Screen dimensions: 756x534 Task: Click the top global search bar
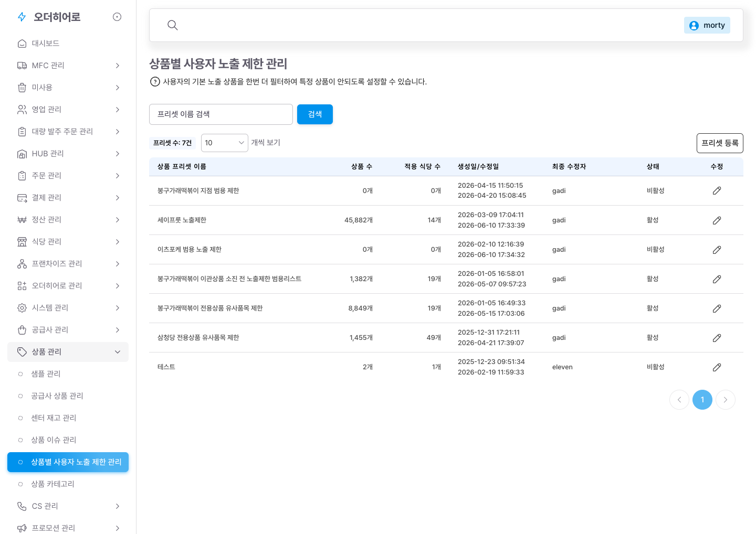[446, 25]
